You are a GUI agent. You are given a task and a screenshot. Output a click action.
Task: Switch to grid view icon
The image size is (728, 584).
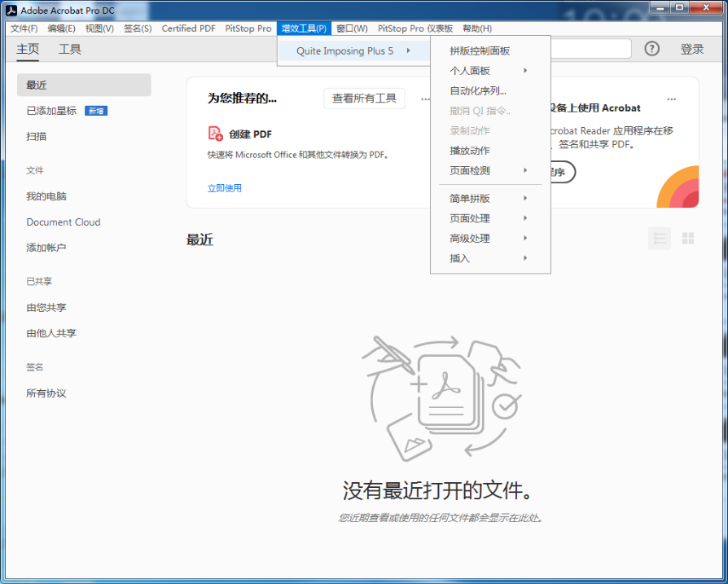688,239
